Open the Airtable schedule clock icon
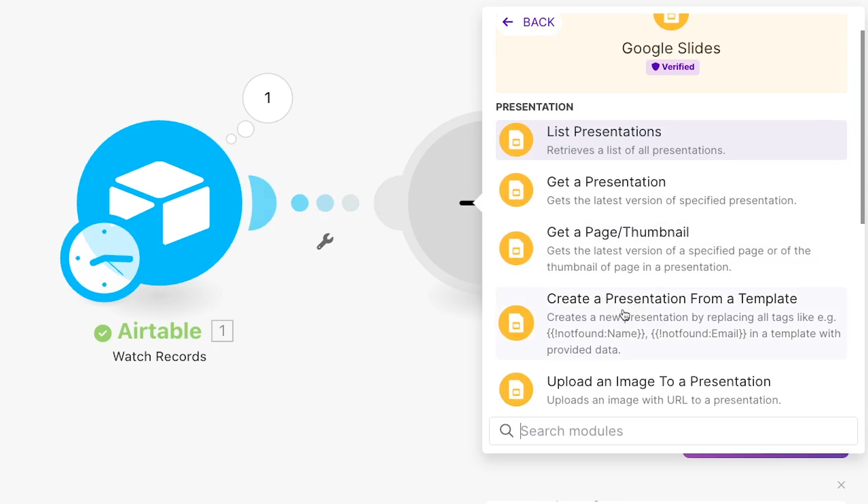This screenshot has width=868, height=504. pos(103,259)
